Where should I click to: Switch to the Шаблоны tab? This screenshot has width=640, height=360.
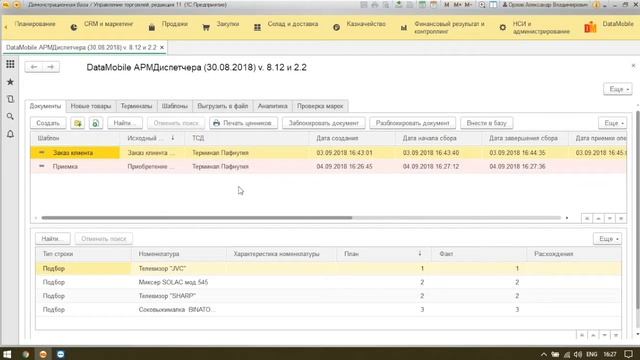coord(175,106)
